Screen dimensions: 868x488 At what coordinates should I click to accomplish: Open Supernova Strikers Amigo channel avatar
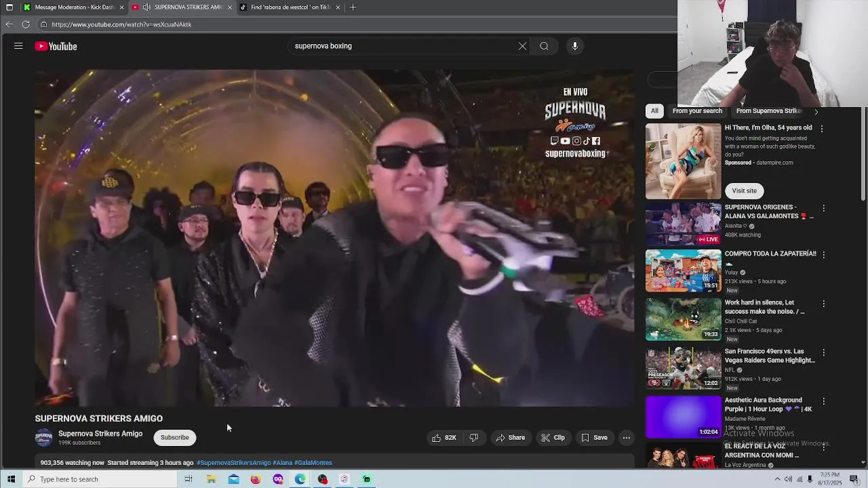(x=44, y=438)
